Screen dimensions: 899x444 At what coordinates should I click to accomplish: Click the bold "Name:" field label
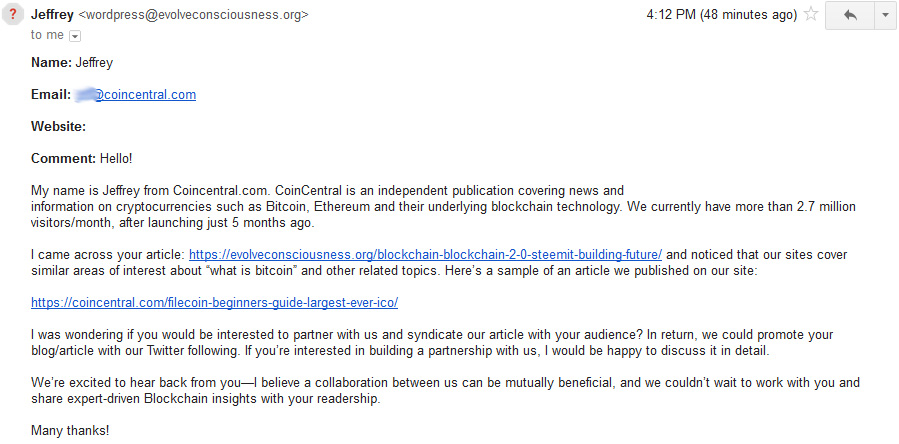pos(51,63)
